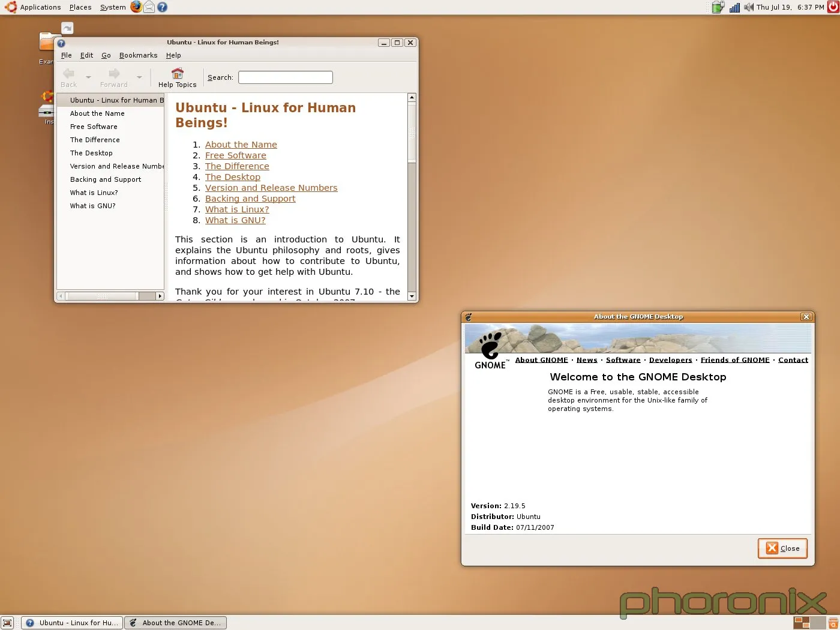
Task: Click the help icon in taskbar entry
Action: click(30, 623)
